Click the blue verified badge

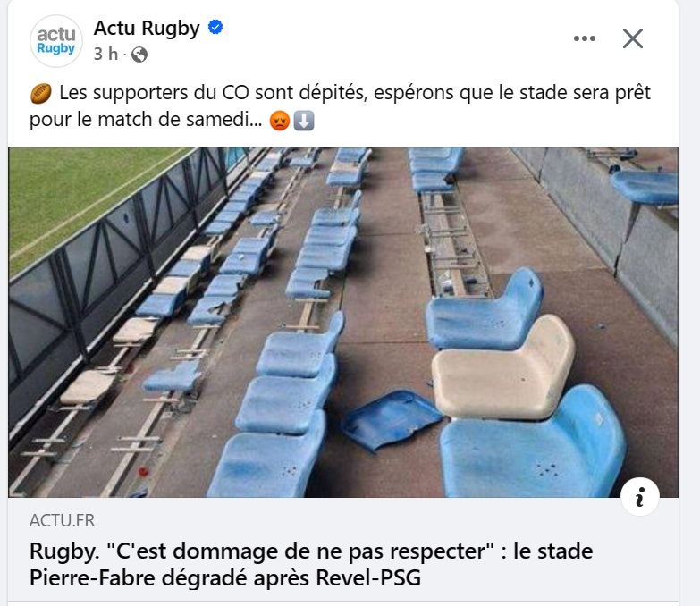[x=215, y=29]
